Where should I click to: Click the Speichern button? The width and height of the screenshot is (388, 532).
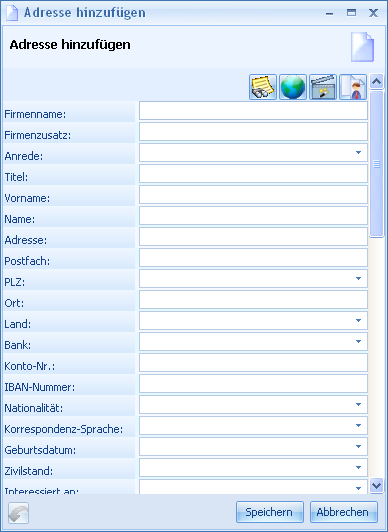270,512
